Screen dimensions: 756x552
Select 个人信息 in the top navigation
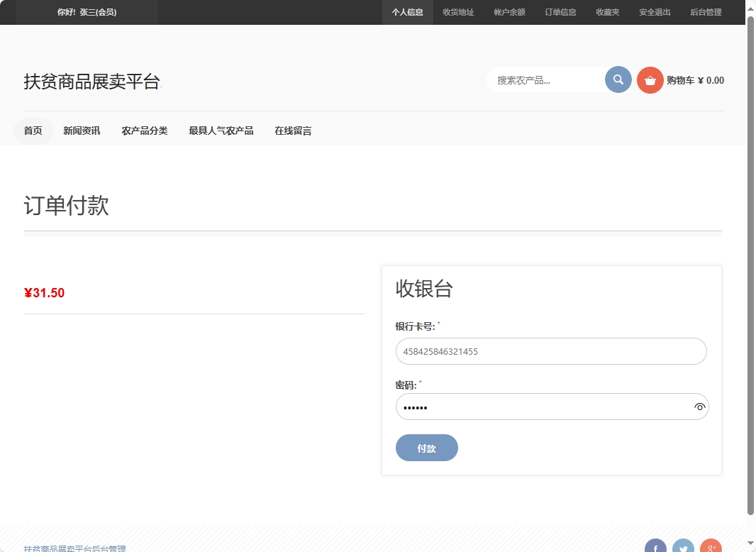coord(408,12)
